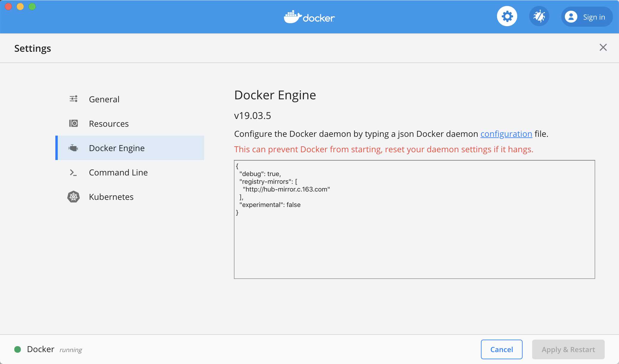Click the Docker Engine heading

click(275, 95)
